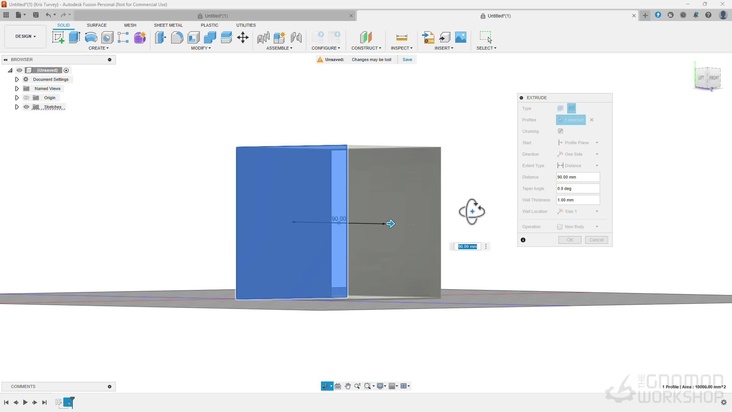Click the Redo arrow

(x=63, y=15)
